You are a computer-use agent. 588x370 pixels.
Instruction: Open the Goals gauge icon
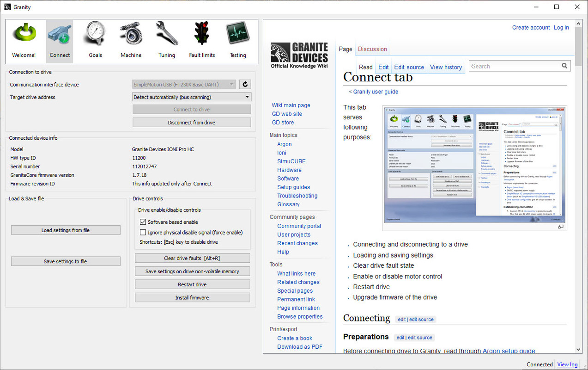95,34
